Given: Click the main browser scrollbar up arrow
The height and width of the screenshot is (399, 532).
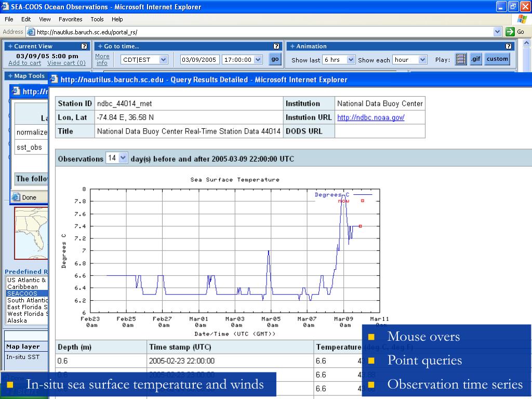Looking at the screenshot, I should tap(526, 43).
